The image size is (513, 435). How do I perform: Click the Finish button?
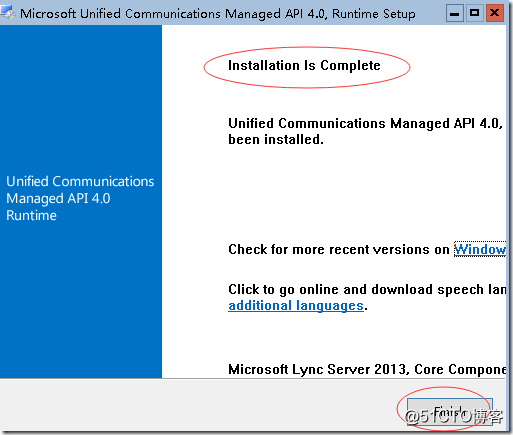click(450, 412)
